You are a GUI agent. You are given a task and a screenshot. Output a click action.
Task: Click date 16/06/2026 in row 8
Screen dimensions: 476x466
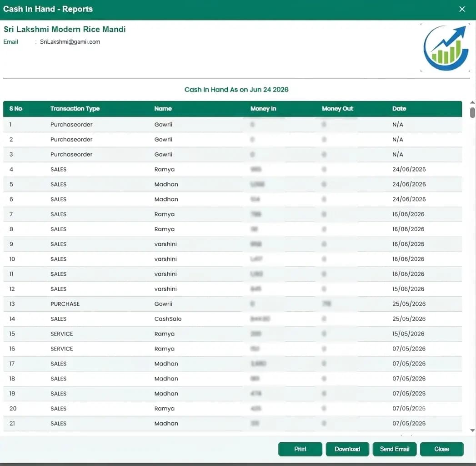point(408,229)
